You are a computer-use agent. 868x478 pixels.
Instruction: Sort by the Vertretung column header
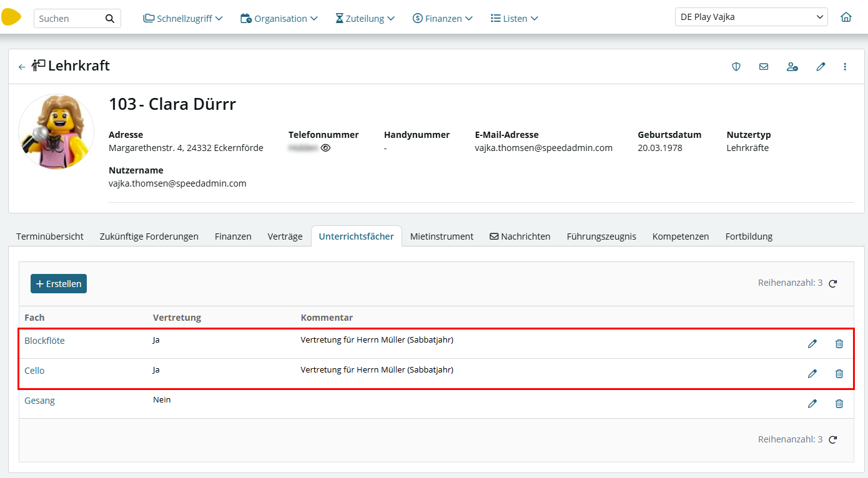177,318
